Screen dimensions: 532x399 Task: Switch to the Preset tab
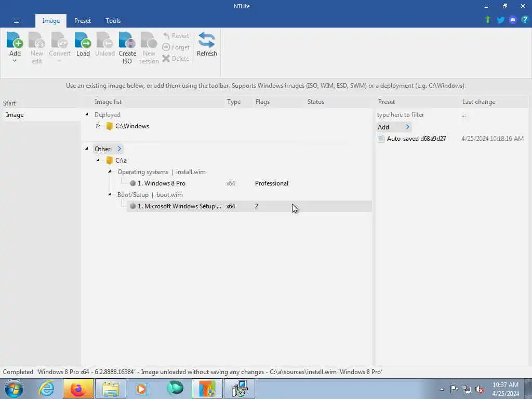[x=83, y=21]
